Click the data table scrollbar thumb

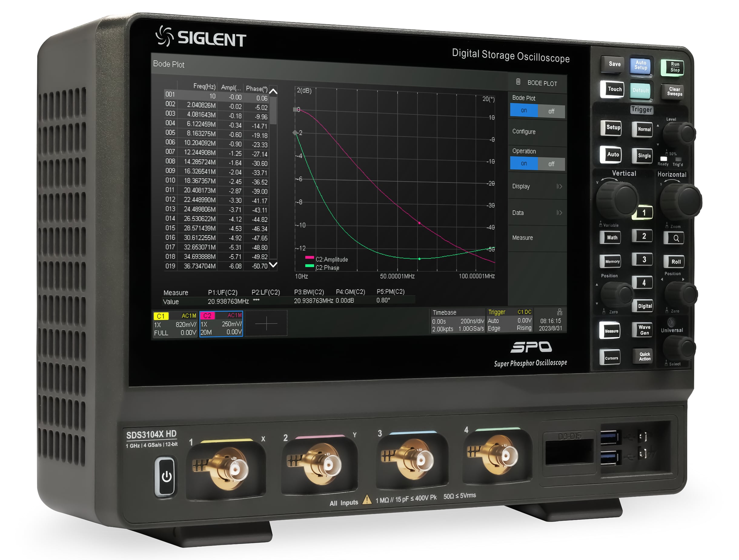click(273, 111)
